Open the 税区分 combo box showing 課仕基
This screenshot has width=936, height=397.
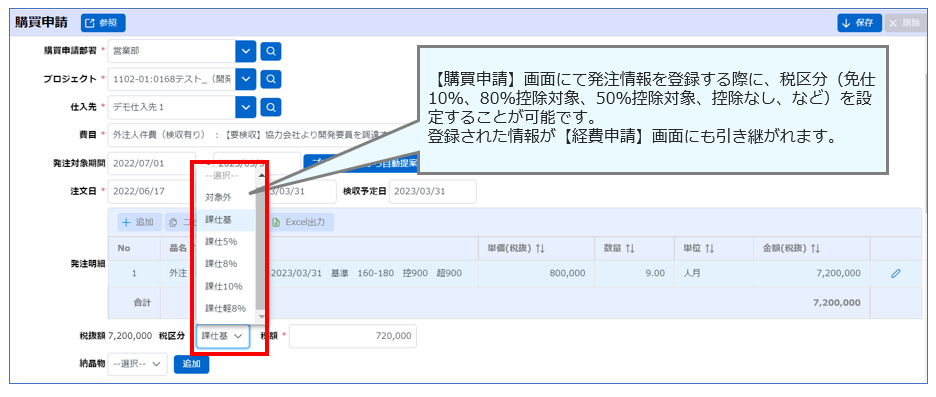(x=223, y=336)
